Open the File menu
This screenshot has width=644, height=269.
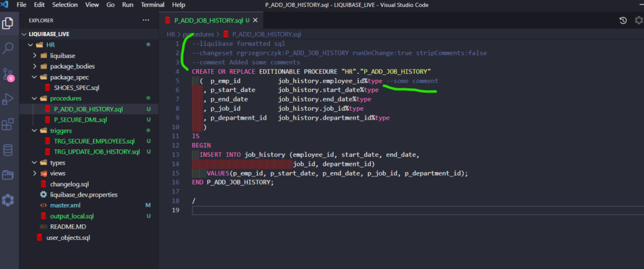pos(21,5)
